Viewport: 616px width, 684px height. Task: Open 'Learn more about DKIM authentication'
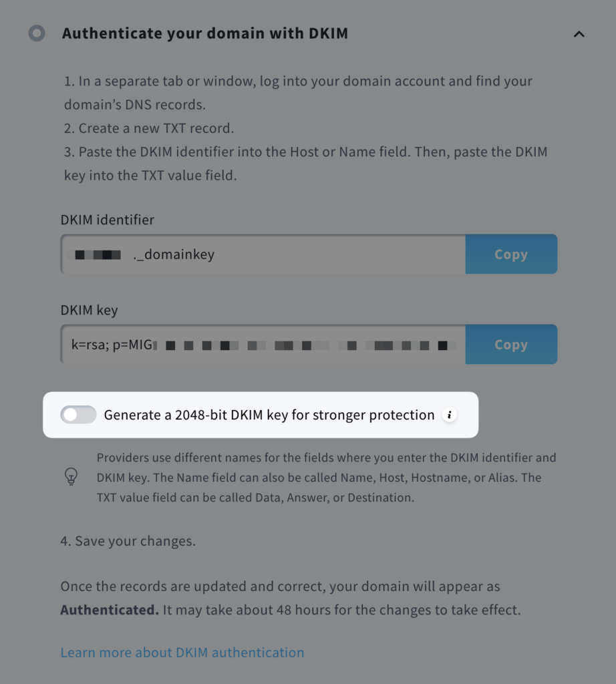pyautogui.click(x=182, y=653)
